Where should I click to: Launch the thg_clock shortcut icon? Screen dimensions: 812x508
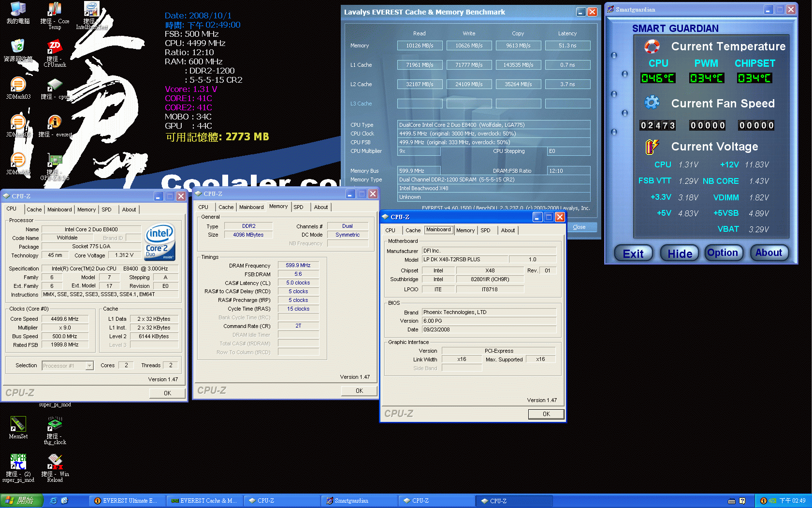pyautogui.click(x=55, y=431)
